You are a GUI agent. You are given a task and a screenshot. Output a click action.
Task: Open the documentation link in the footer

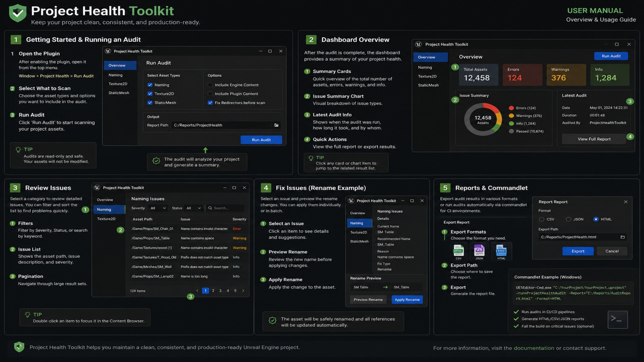tap(534, 348)
